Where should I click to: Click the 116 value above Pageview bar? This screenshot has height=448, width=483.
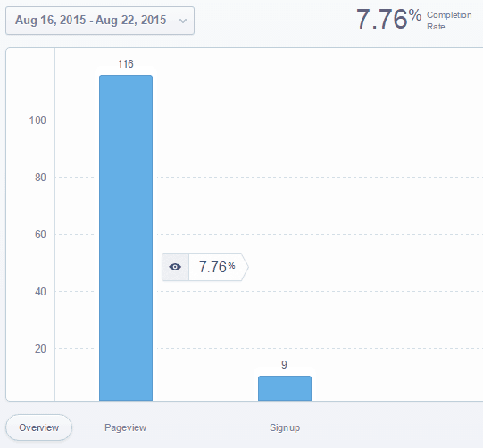point(125,64)
